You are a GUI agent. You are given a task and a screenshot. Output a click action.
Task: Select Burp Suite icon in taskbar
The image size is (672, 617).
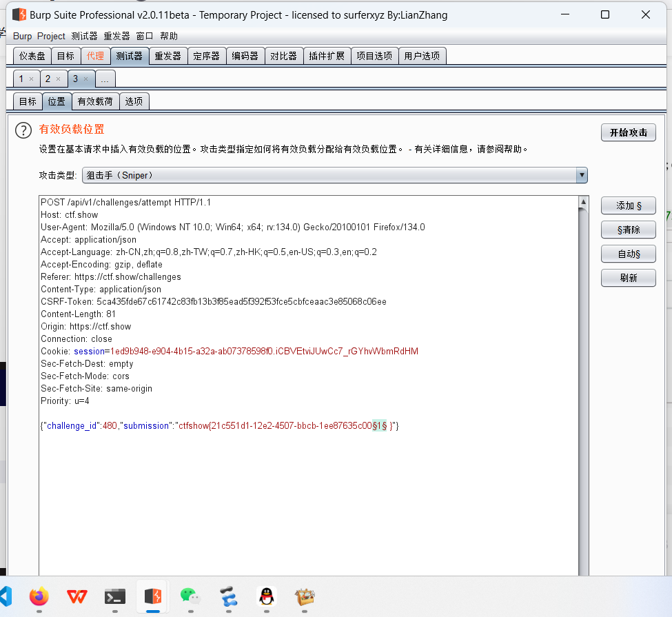[153, 596]
